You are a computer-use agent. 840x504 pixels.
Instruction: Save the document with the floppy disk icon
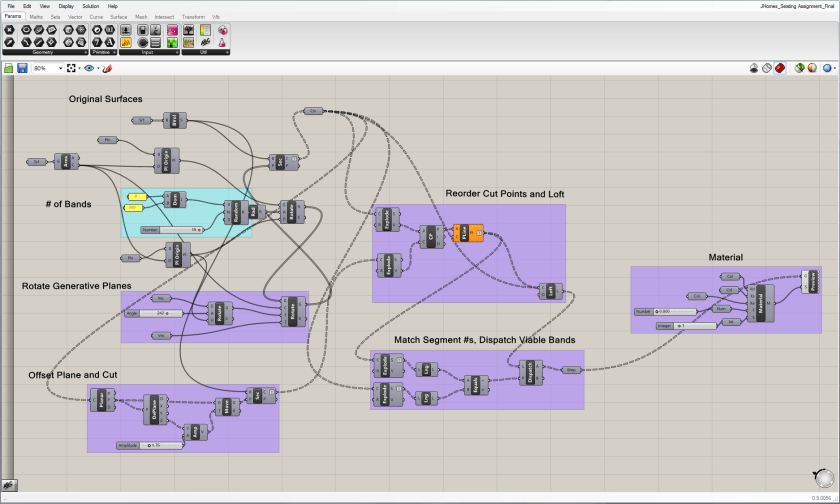(x=22, y=68)
